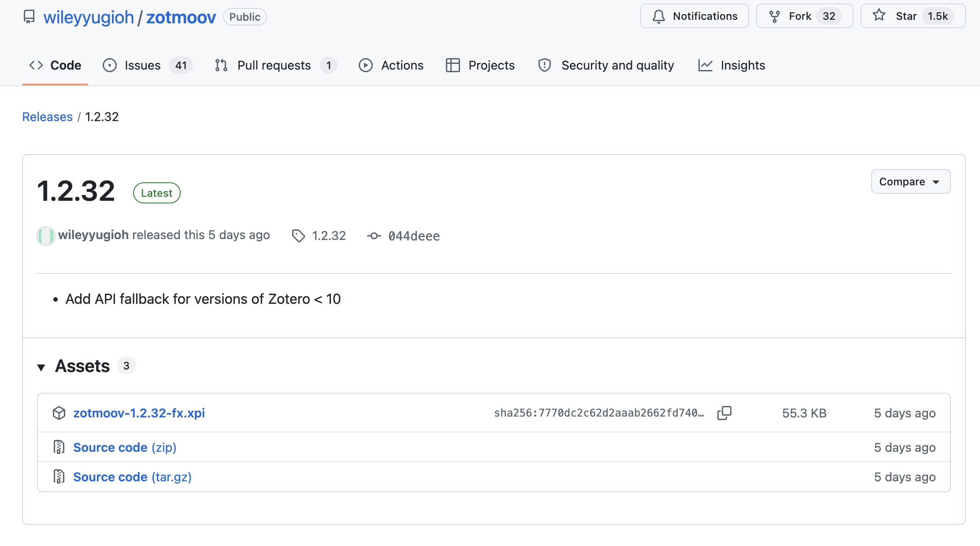980x546 pixels.
Task: Star the zotmoov repository
Action: tap(913, 16)
